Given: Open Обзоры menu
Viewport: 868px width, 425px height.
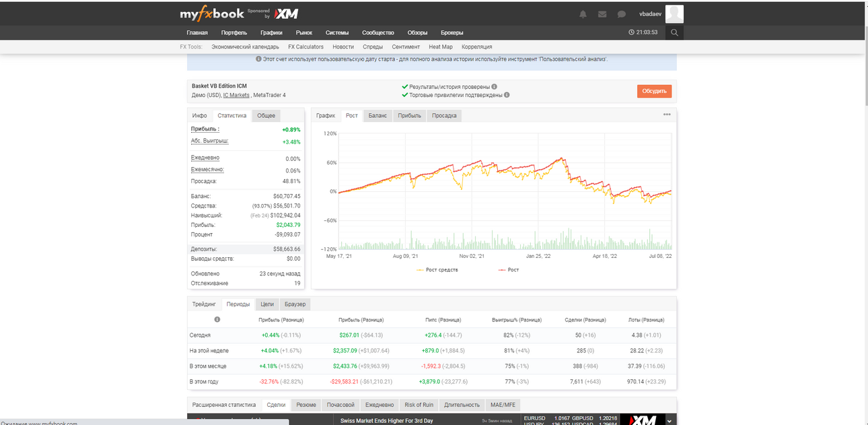Looking at the screenshot, I should coord(417,32).
